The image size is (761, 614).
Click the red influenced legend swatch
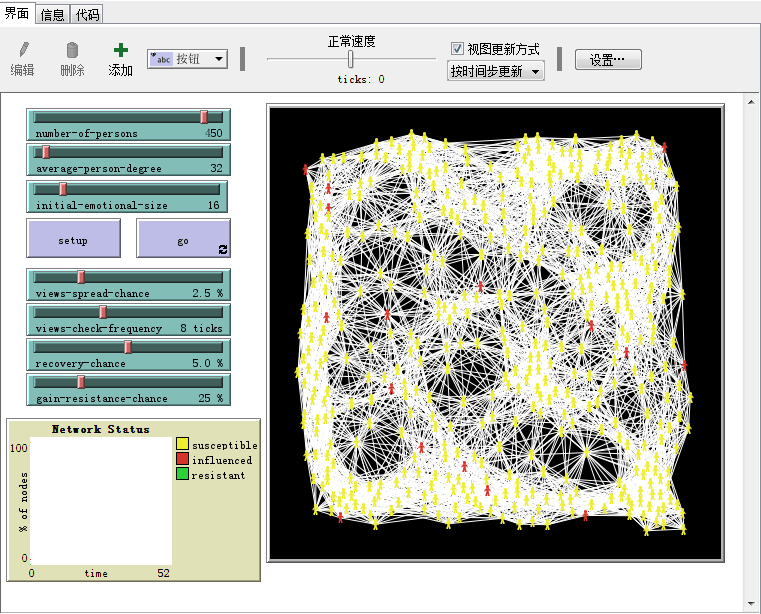(x=182, y=459)
